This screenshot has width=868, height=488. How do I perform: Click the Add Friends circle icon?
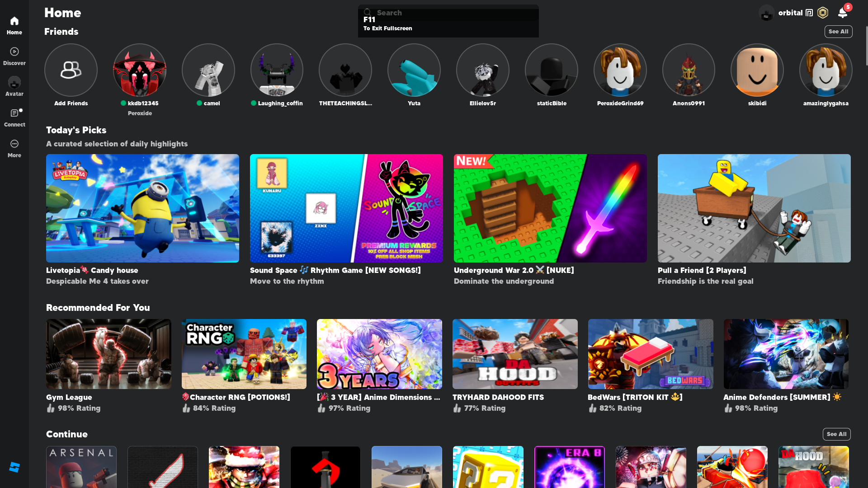71,70
